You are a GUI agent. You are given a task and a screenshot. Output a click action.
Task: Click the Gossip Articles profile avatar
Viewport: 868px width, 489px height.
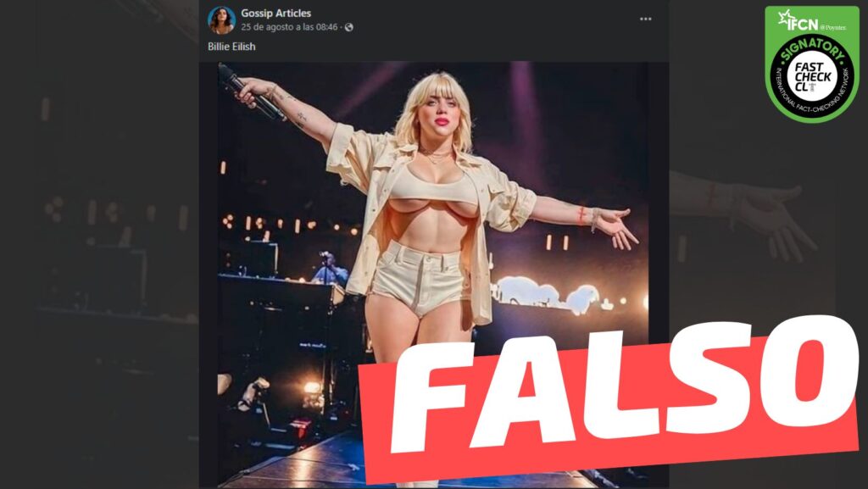pos(221,19)
